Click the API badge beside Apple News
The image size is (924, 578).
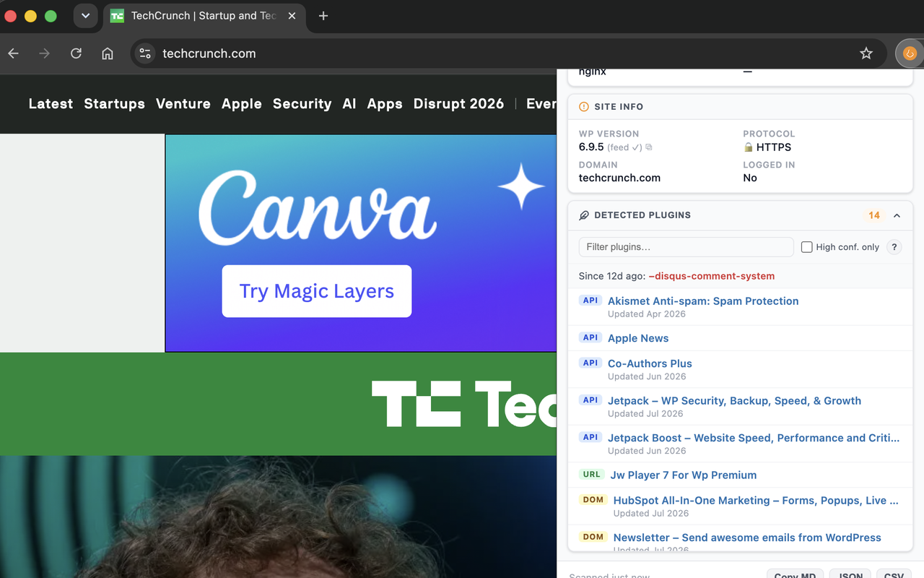590,337
